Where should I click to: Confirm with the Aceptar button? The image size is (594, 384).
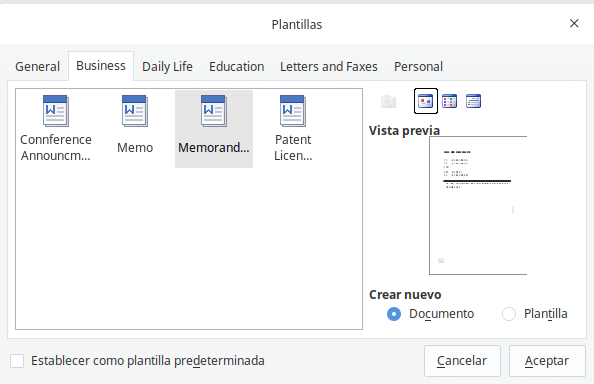click(x=547, y=361)
